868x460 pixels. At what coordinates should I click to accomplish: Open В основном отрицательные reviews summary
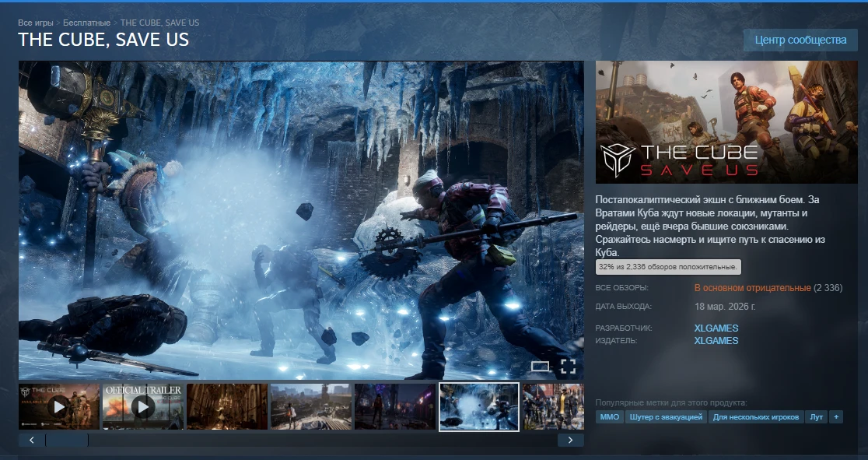coord(752,288)
